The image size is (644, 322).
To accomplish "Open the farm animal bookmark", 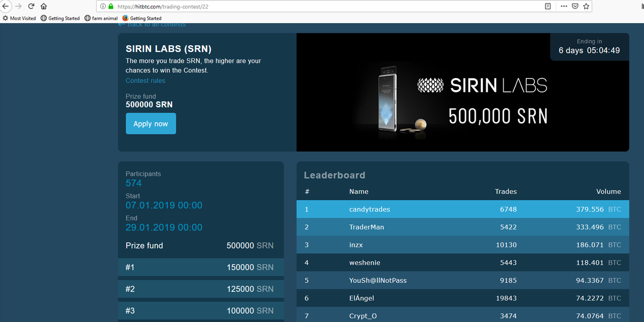I will [101, 18].
